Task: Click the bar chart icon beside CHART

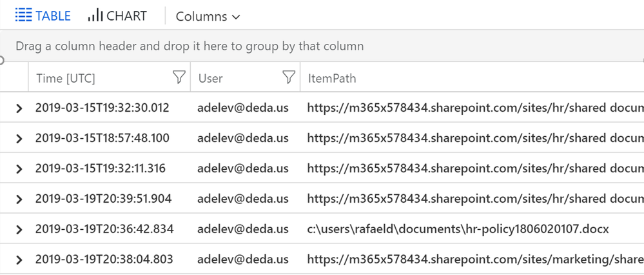Action: pyautogui.click(x=95, y=15)
